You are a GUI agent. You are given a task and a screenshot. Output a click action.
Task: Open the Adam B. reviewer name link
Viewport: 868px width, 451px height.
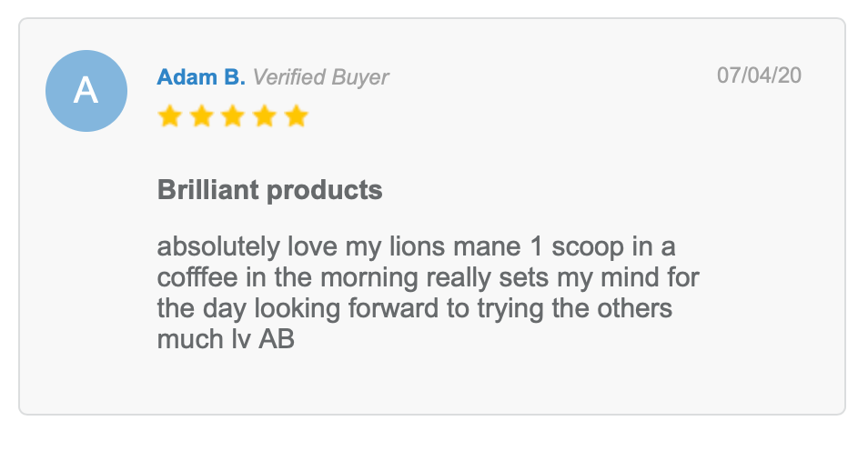click(x=201, y=77)
